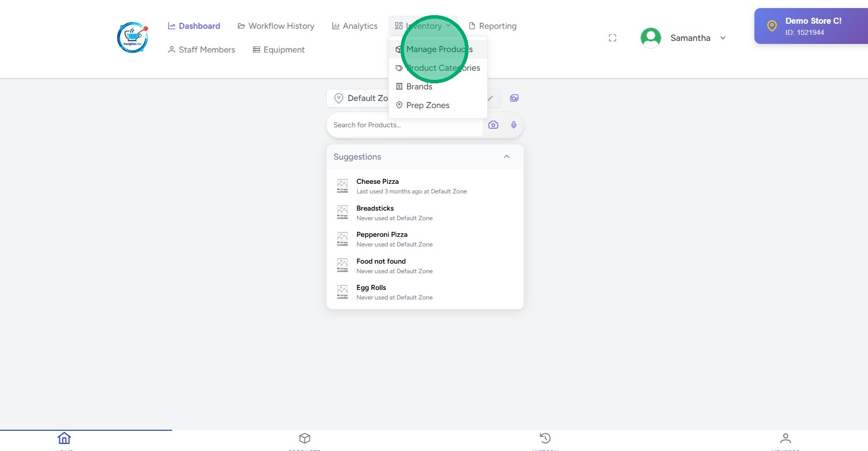Collapse the Suggestions panel
Image resolution: width=868 pixels, height=451 pixels.
point(506,157)
